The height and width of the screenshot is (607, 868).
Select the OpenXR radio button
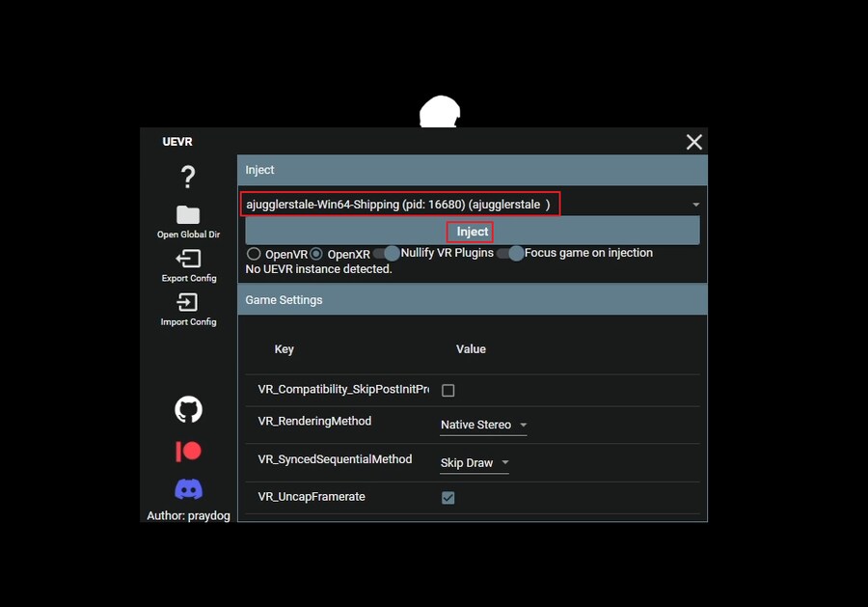316,254
